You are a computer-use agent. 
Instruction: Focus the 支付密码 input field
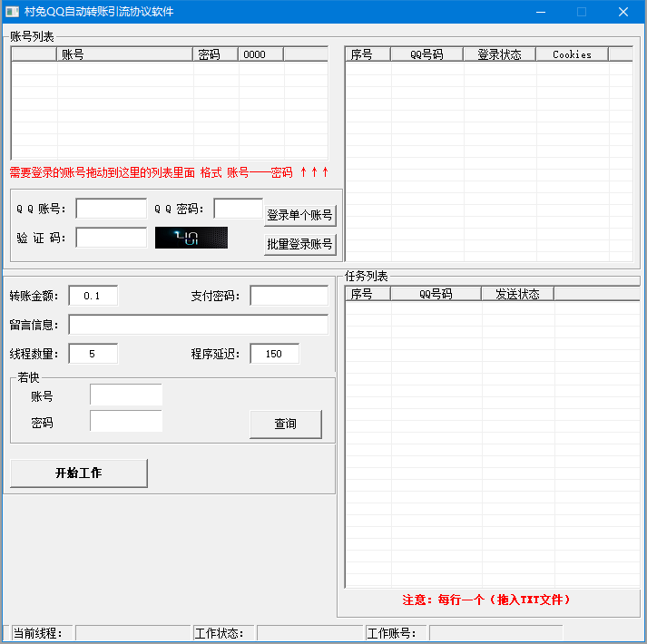coord(289,296)
